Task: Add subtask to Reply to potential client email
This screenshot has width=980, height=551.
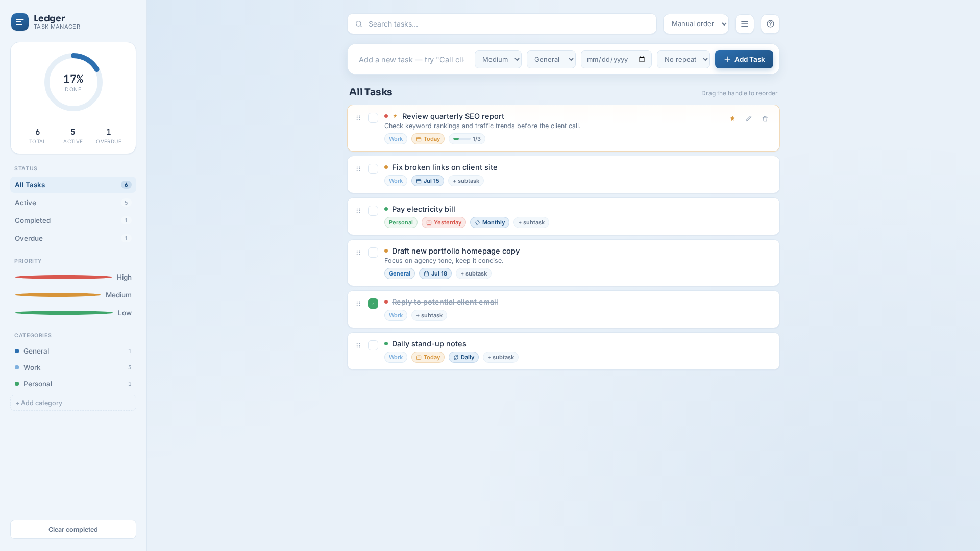Action: (x=429, y=315)
